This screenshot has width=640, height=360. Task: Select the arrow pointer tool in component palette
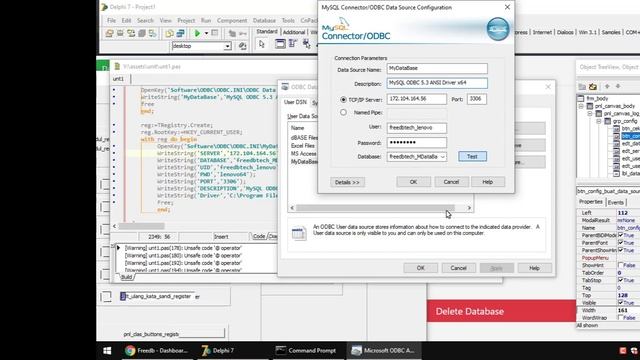tap(262, 44)
